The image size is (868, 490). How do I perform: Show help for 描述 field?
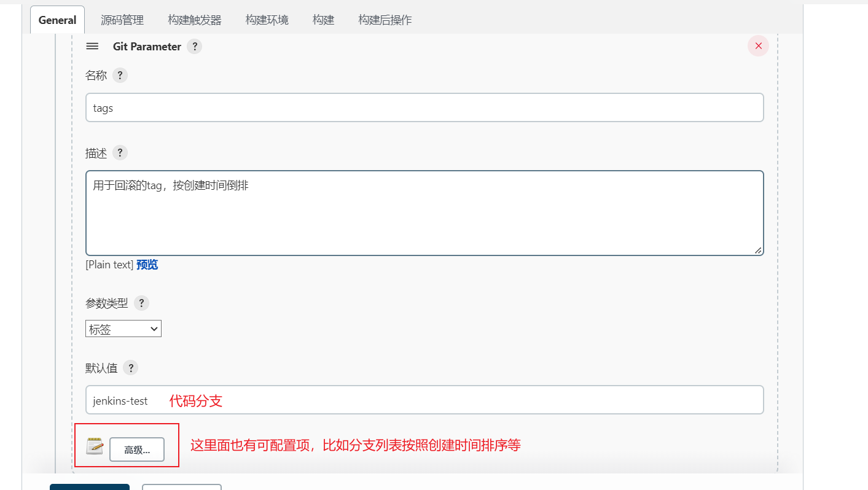pos(120,153)
